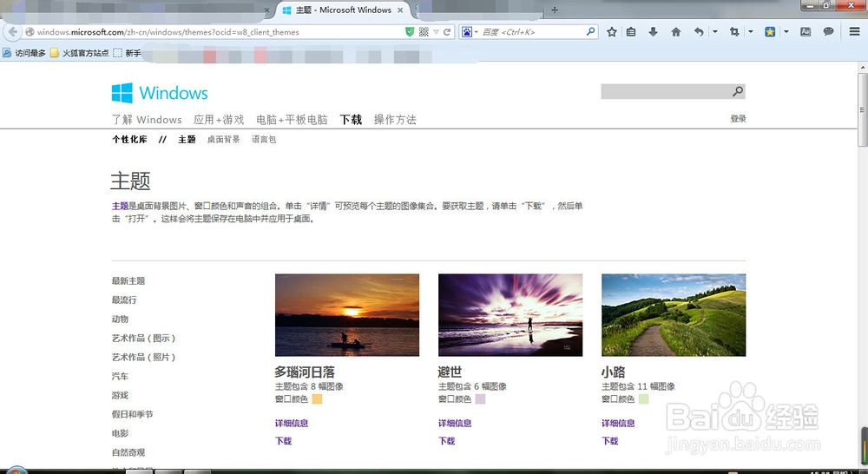This screenshot has width=868, height=474.
Task: Download the 避世 theme
Action: tap(447, 441)
